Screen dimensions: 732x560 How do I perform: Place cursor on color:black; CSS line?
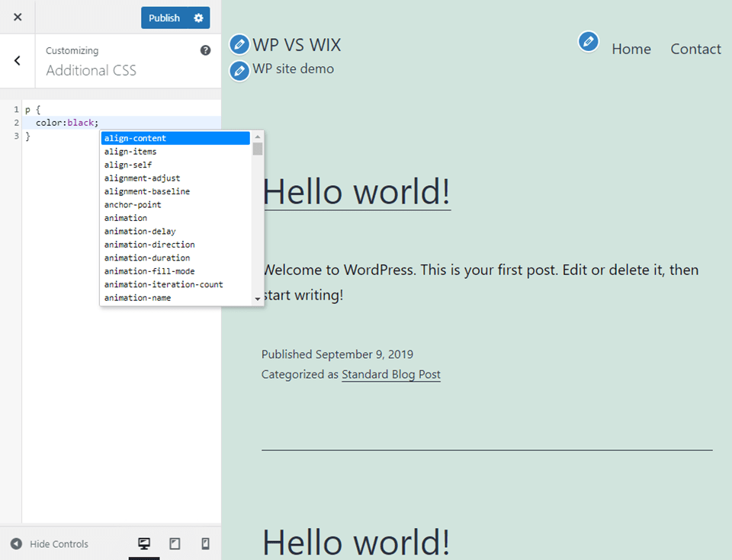pyautogui.click(x=121, y=123)
